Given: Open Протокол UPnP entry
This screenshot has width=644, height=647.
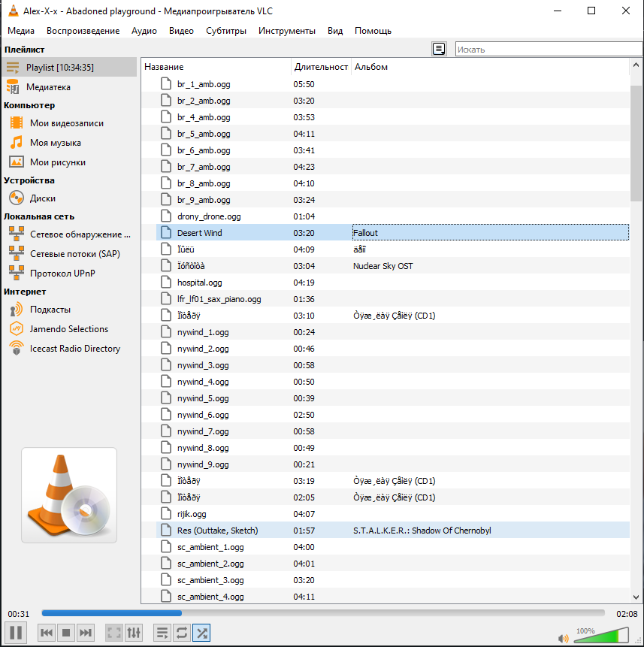Looking at the screenshot, I should [69, 273].
